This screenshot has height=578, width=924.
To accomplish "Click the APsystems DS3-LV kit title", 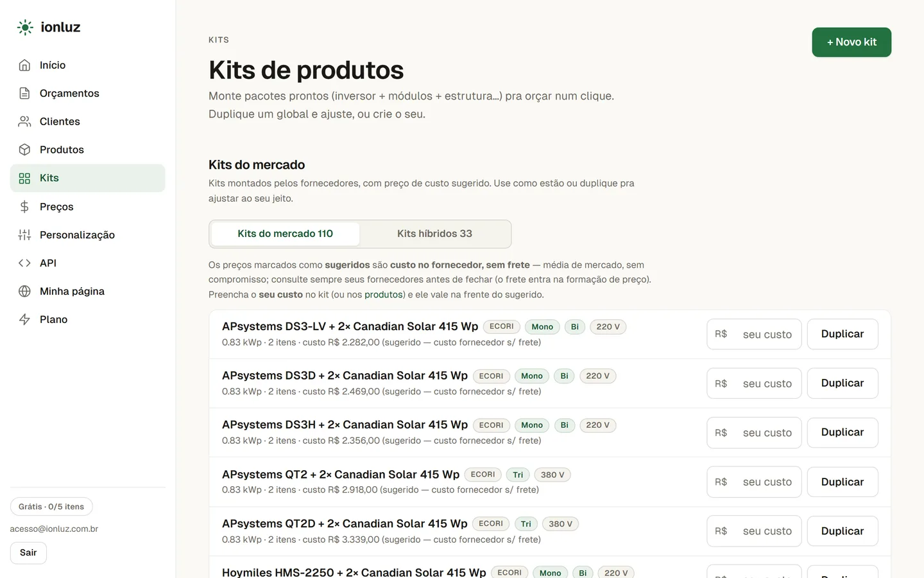I will tap(350, 326).
